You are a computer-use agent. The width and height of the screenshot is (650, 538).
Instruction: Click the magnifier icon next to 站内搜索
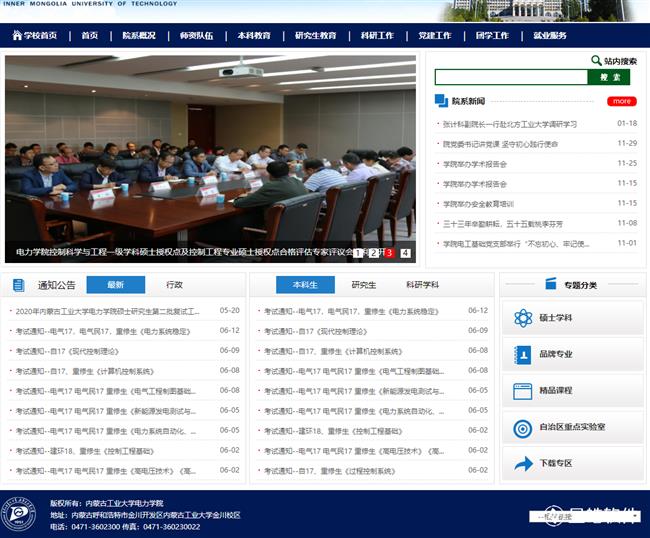tap(596, 61)
